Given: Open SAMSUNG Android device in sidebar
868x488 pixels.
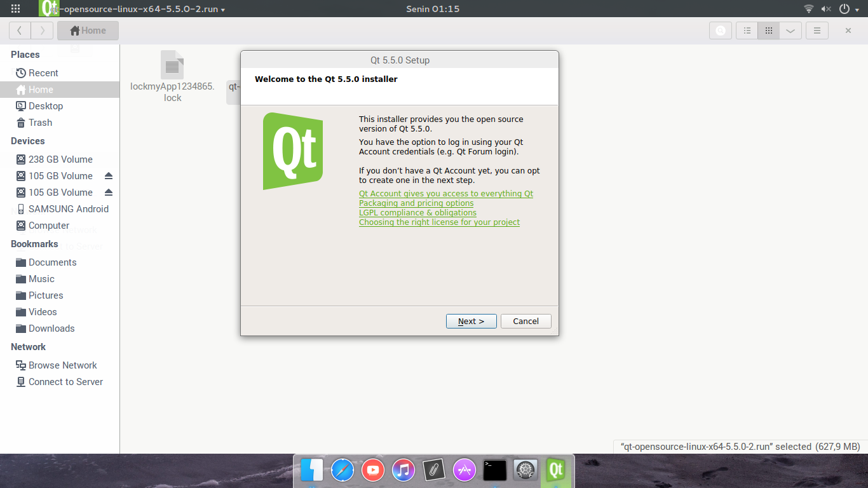Looking at the screenshot, I should pos(60,209).
